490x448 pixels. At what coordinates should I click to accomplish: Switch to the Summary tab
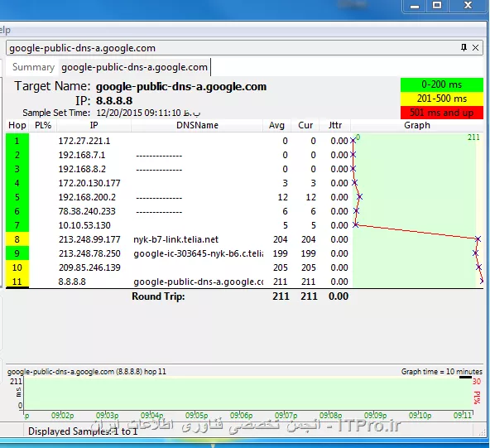pyautogui.click(x=33, y=67)
